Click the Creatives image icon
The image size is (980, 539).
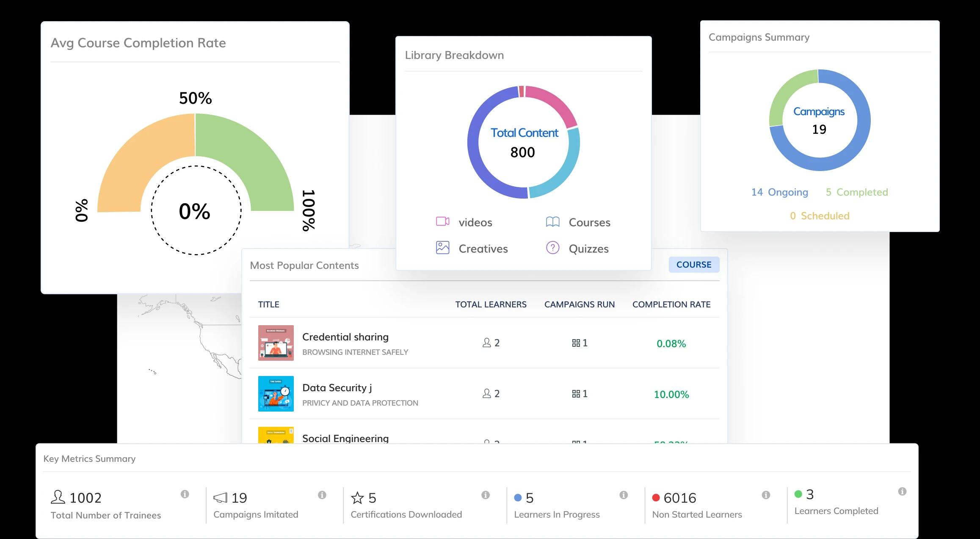point(442,248)
